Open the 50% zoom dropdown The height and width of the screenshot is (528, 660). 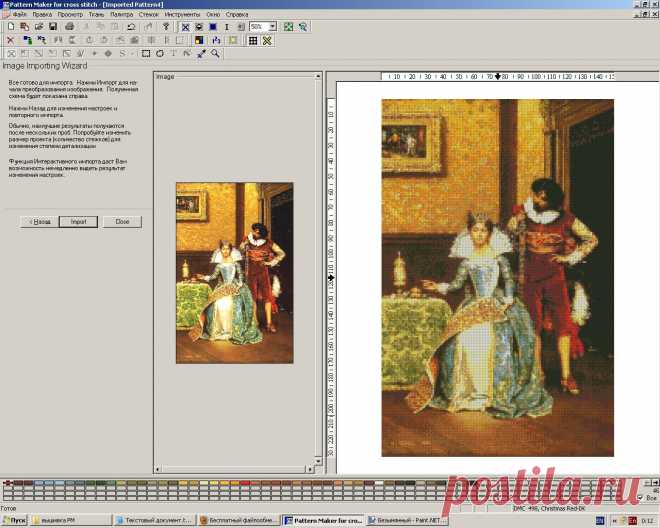[x=272, y=27]
